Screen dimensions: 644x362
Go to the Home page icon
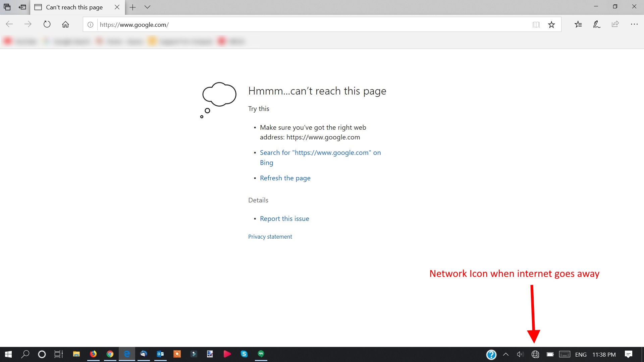pyautogui.click(x=65, y=24)
